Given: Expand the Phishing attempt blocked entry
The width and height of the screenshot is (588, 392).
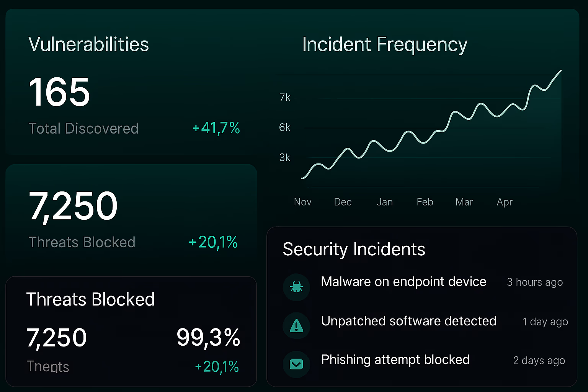Looking at the screenshot, I should coord(395,360).
